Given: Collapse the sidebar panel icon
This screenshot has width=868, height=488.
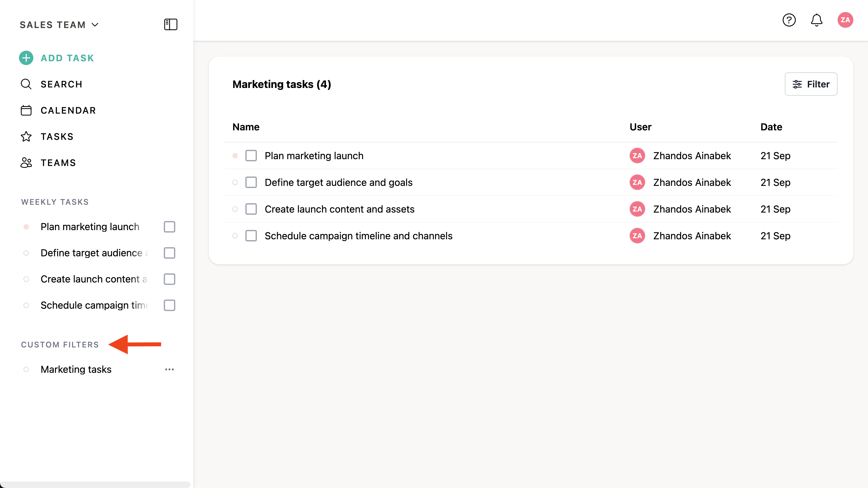Looking at the screenshot, I should pos(170,25).
